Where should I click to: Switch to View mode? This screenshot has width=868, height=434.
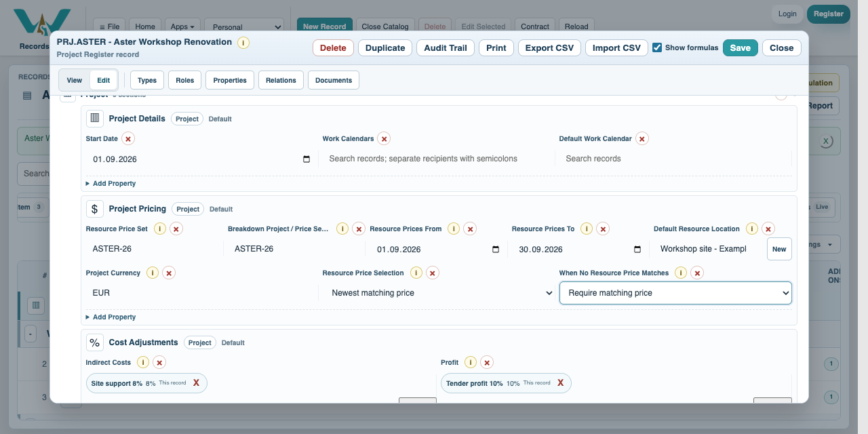click(x=75, y=80)
